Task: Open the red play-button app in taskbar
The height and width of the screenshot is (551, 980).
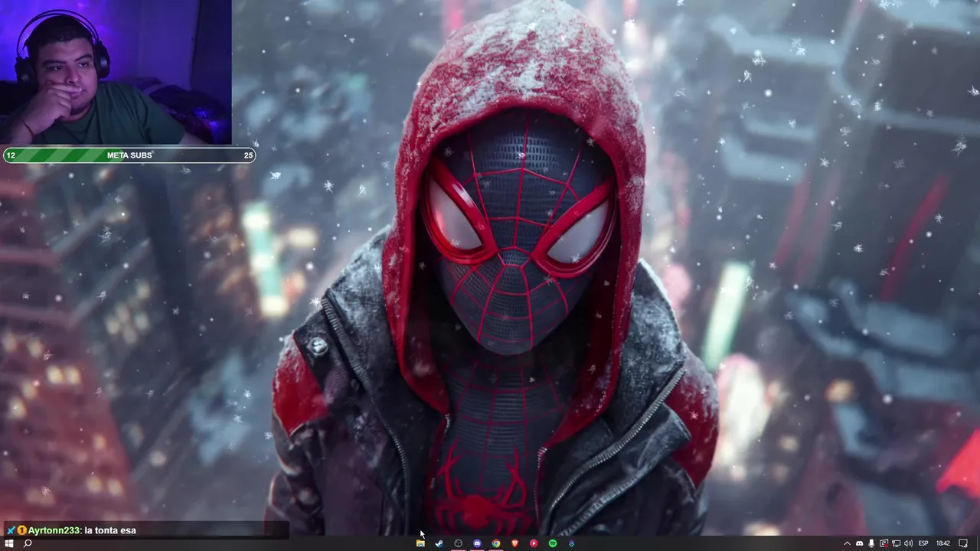Action: [x=534, y=543]
